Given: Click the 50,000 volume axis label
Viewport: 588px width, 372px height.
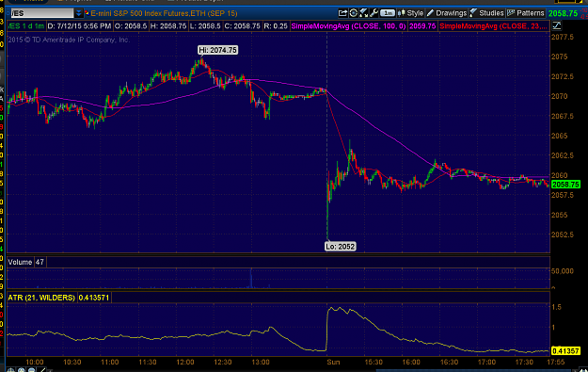Looking at the screenshot, I should click(562, 271).
